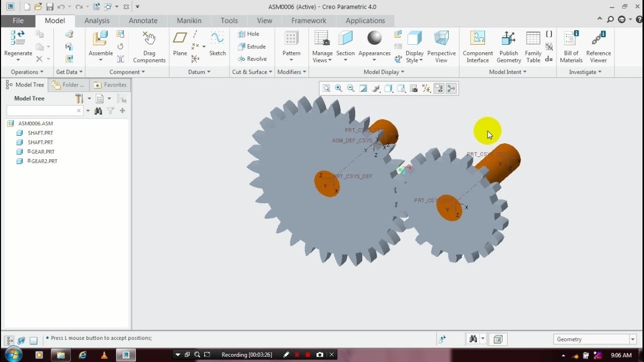Expand the Datum group dropdown
The height and width of the screenshot is (362, 644).
coord(199,72)
